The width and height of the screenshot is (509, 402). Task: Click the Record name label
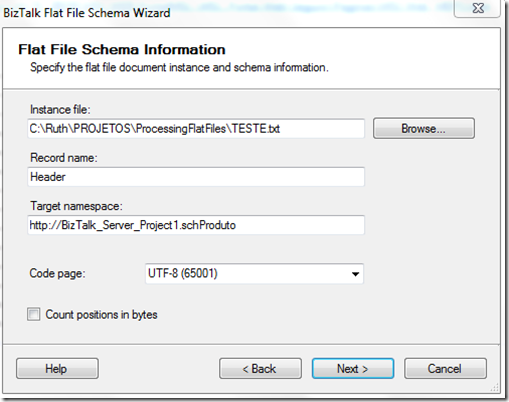[64, 158]
